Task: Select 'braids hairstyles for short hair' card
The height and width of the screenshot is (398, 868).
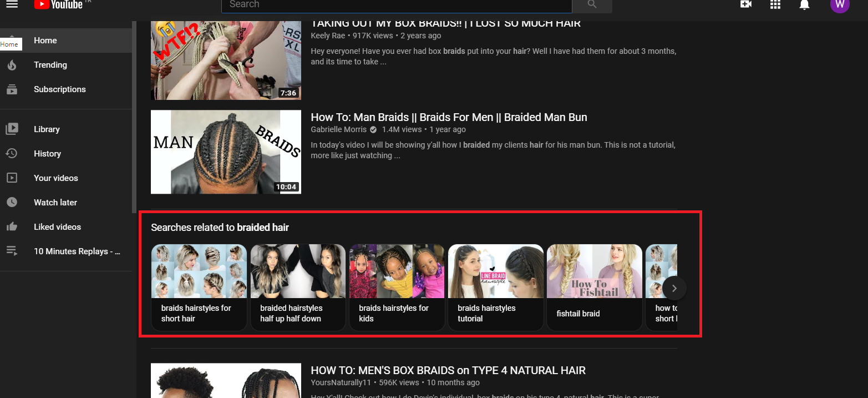Action: coord(199,288)
